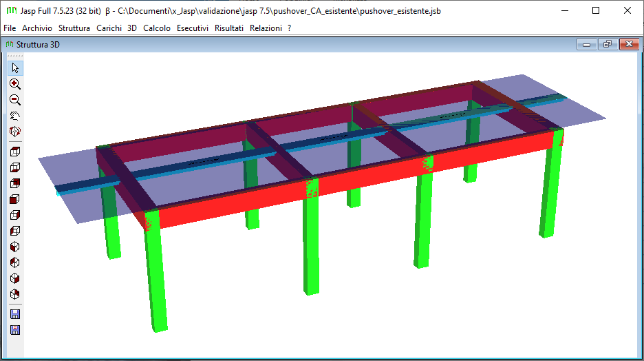
Task: Activate the zoom out magnifier tool
Action: click(x=15, y=99)
